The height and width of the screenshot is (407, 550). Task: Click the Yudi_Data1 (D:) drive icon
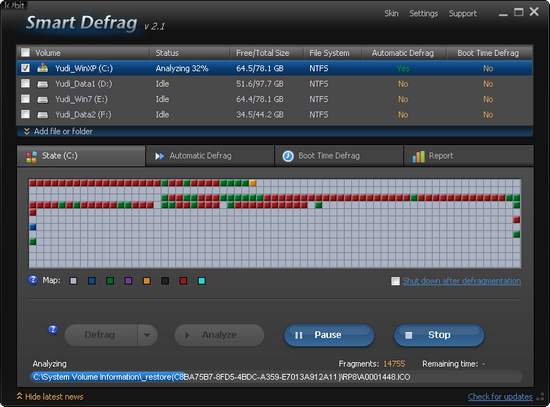tap(43, 84)
